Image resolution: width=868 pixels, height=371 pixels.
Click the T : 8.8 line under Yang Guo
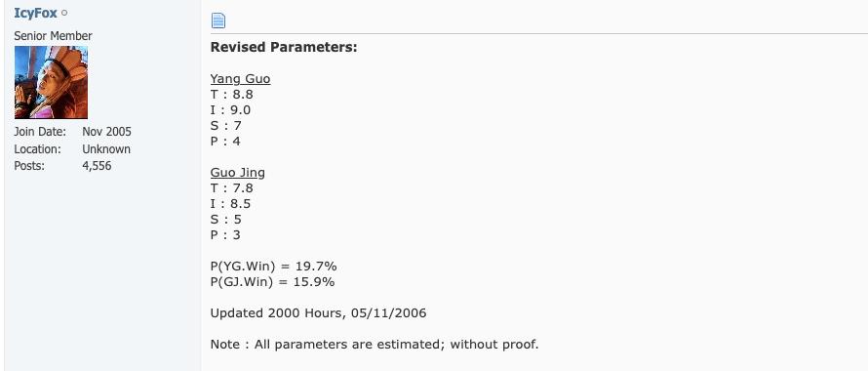[232, 95]
